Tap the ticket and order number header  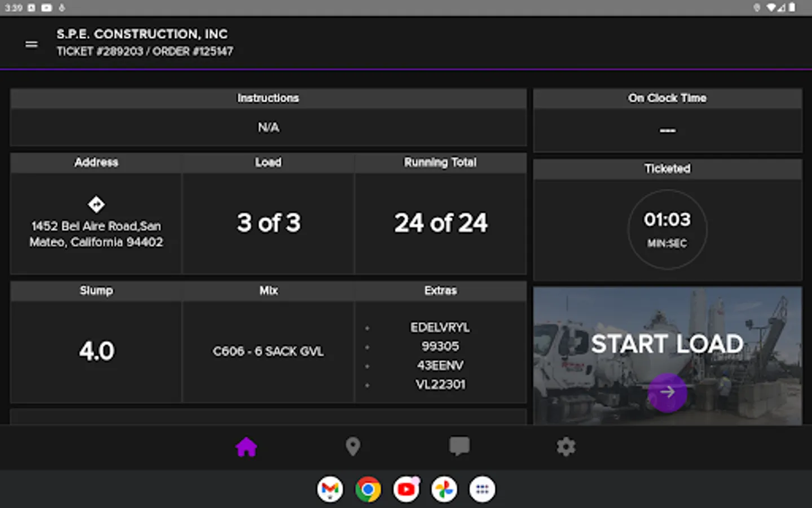click(145, 51)
